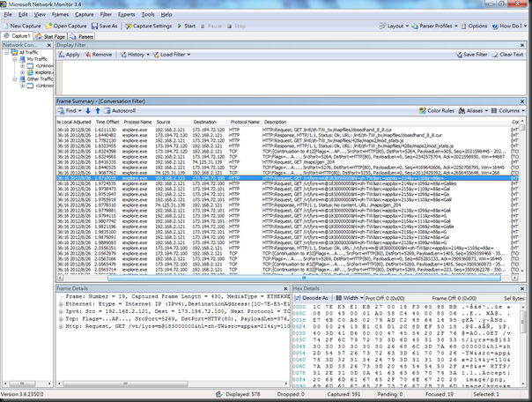Click the New Capture toolbar button
This screenshot has width=532, height=402.
coord(22,26)
